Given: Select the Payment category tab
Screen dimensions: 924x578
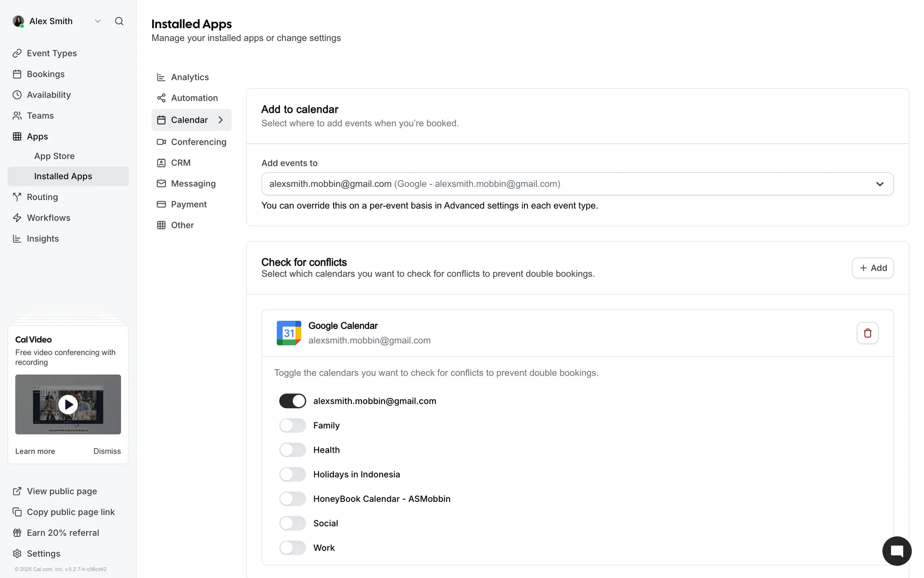Looking at the screenshot, I should coord(189,204).
